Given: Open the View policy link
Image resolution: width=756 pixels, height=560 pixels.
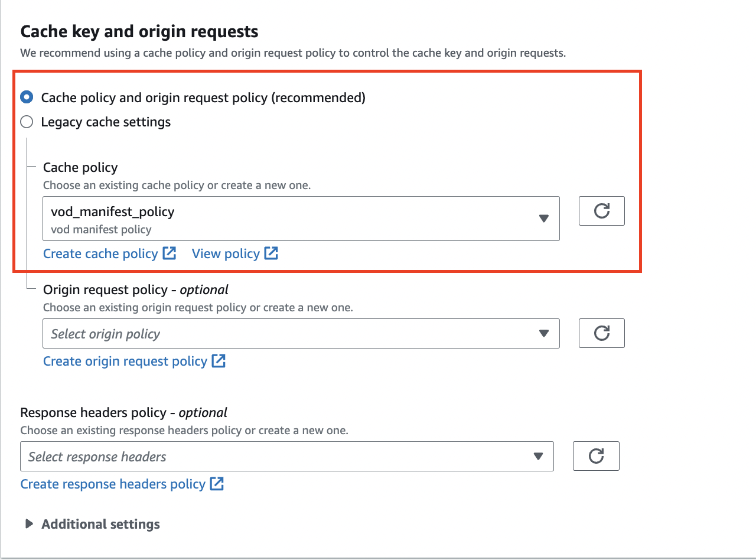Looking at the screenshot, I should coord(226,253).
